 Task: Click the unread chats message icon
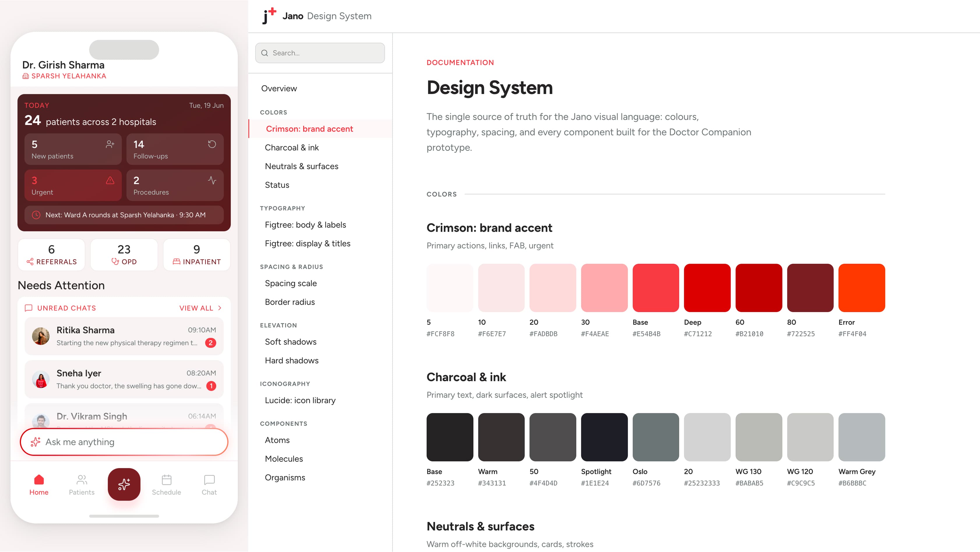tap(29, 308)
